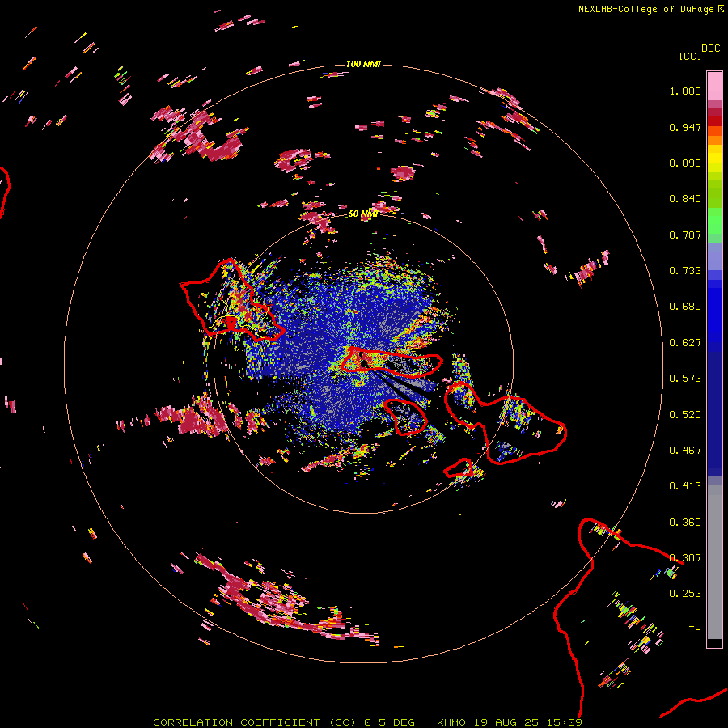Click the 0.467 legend value
Screen dimensions: 728x728
(x=685, y=451)
